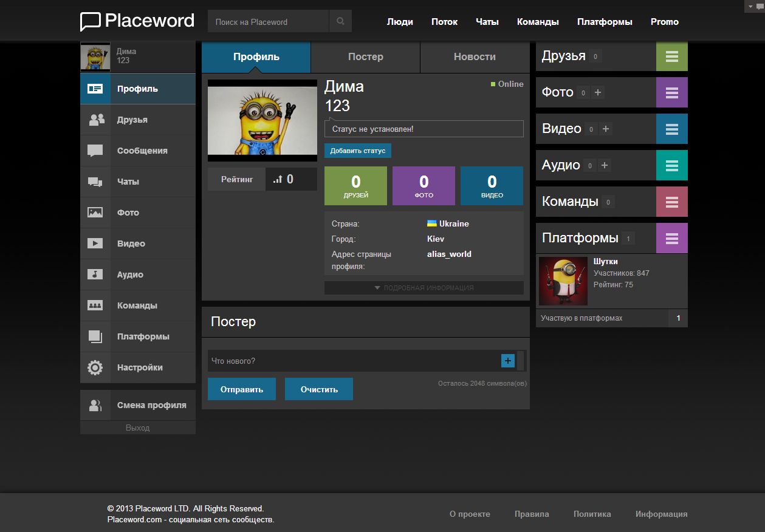Open the О проекте footer link

click(470, 514)
